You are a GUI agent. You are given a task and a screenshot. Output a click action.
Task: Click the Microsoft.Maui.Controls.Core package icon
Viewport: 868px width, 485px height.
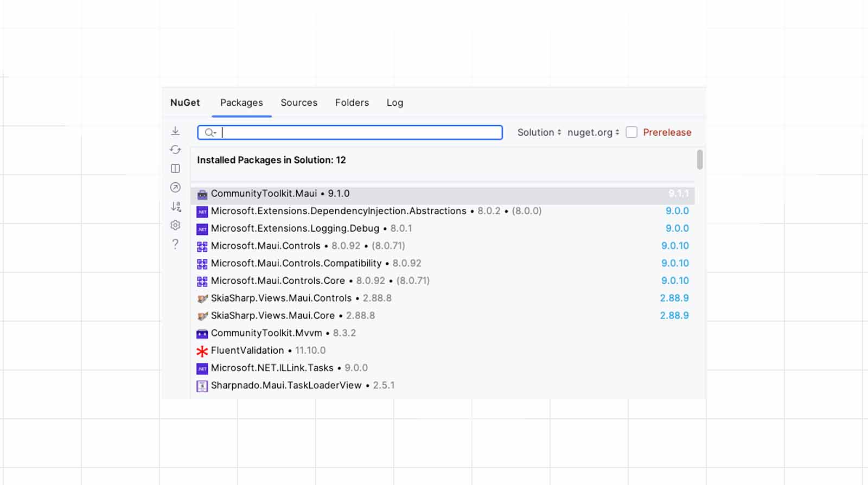[x=202, y=282]
